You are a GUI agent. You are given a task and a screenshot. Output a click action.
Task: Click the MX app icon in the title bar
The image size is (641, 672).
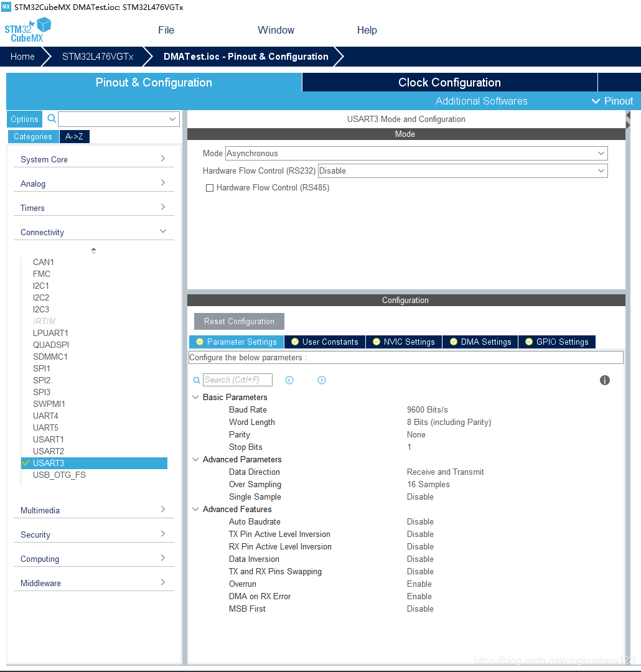pyautogui.click(x=6, y=7)
